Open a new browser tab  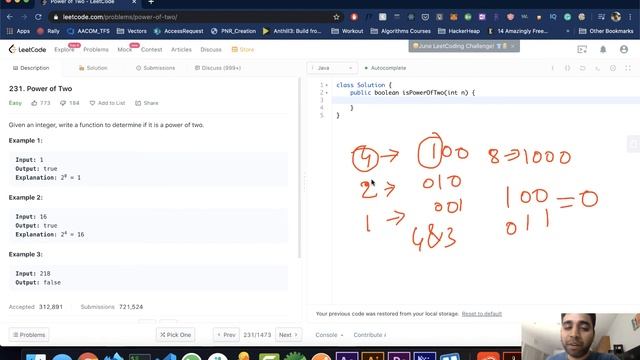pos(151,2)
